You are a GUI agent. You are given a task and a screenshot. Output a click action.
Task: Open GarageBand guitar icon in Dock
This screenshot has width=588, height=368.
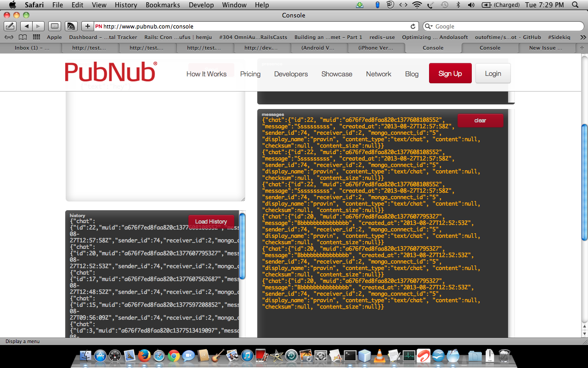(218, 356)
